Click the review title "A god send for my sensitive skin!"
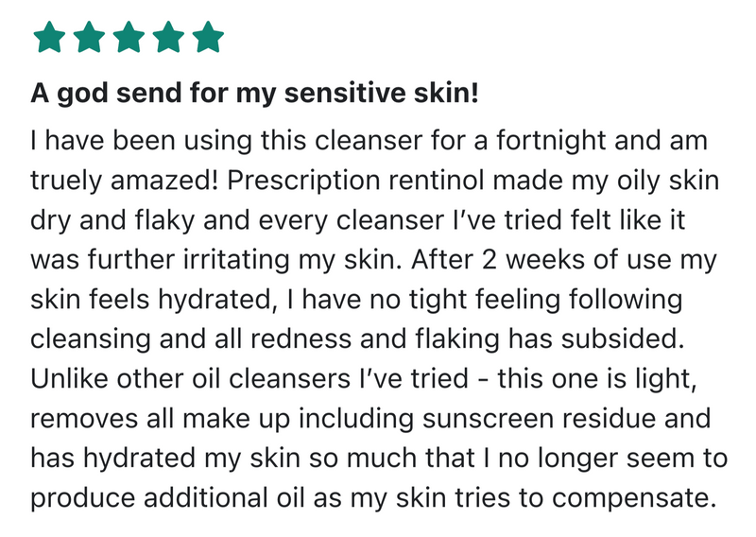 tap(254, 95)
